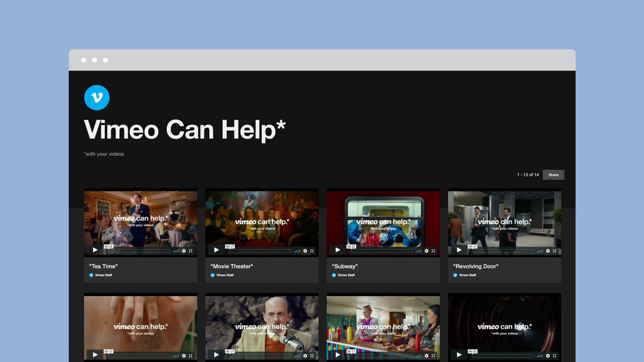Open the "Movie Theater" title link
Screen dimensions: 644x362
232,266
